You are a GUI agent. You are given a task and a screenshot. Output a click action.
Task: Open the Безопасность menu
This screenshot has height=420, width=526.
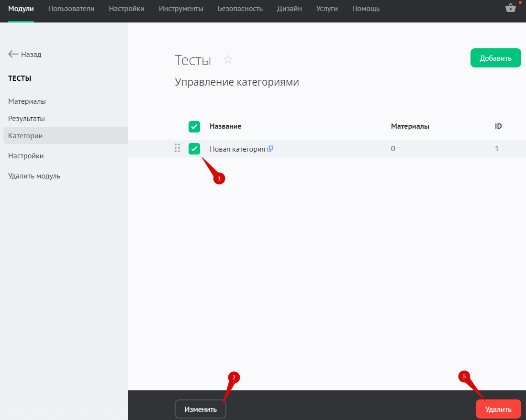point(240,9)
